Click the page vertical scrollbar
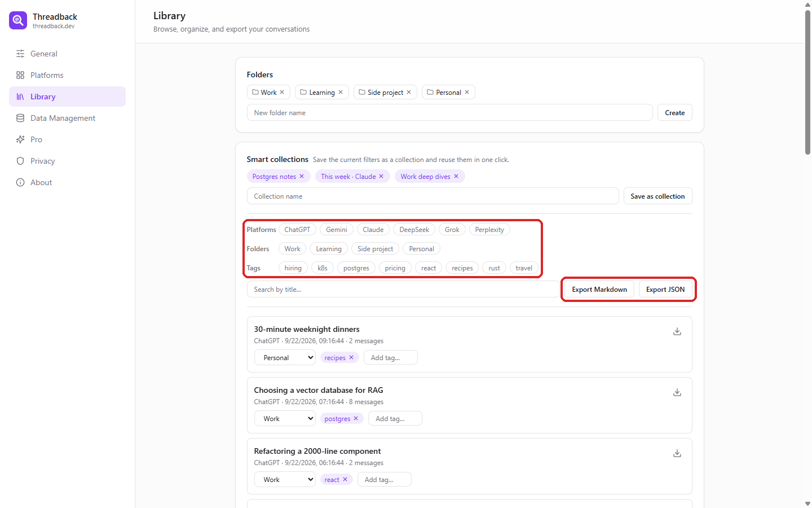This screenshot has width=812, height=508. point(807,82)
